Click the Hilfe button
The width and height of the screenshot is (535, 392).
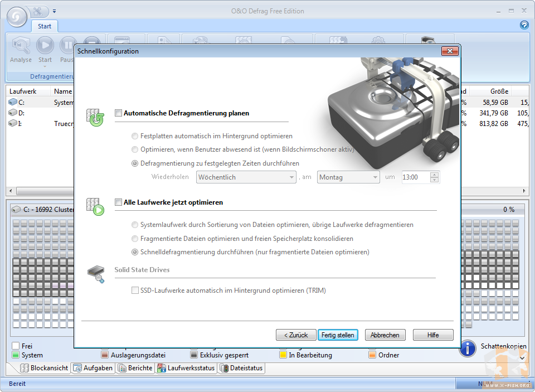(433, 335)
